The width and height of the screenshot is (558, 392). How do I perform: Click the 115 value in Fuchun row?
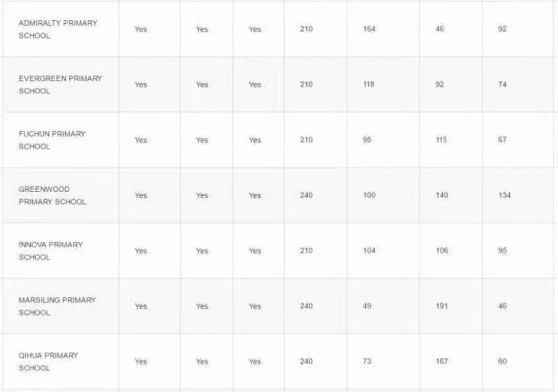click(441, 140)
